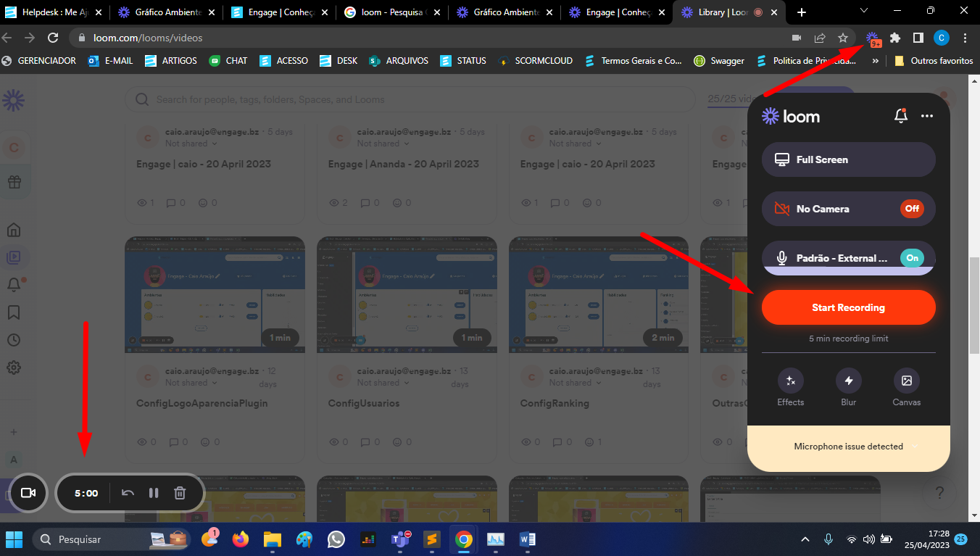Bookmark this page with the star icon
This screenshot has width=980, height=556.
pos(842,38)
